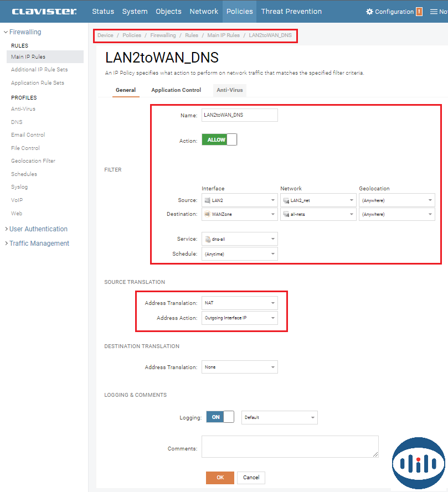The height and width of the screenshot is (492, 448).
Task: Toggle the Logging ON switch
Action: [220, 417]
